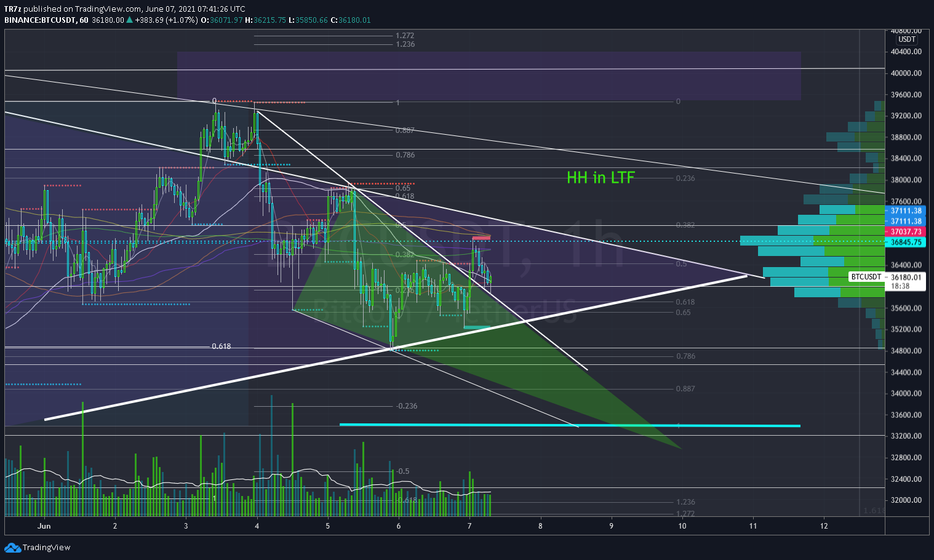Click the USDT currency label on price axis
The width and height of the screenshot is (934, 560).
click(907, 39)
